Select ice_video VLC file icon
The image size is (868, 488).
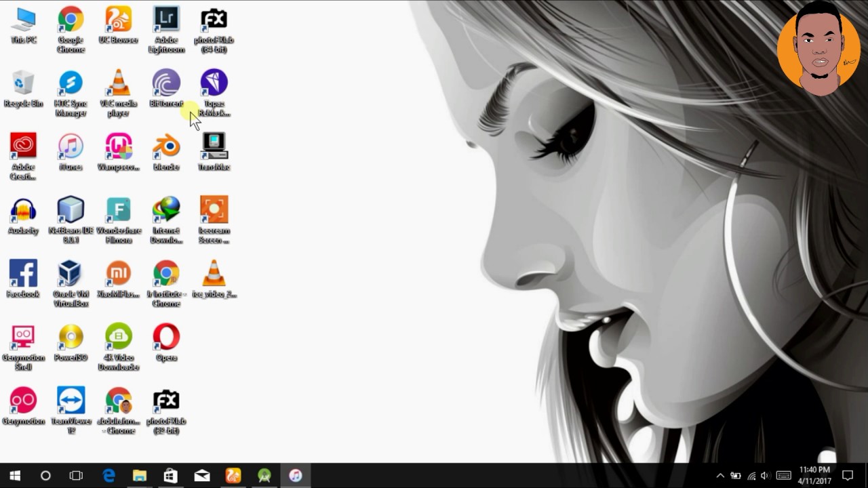(214, 279)
